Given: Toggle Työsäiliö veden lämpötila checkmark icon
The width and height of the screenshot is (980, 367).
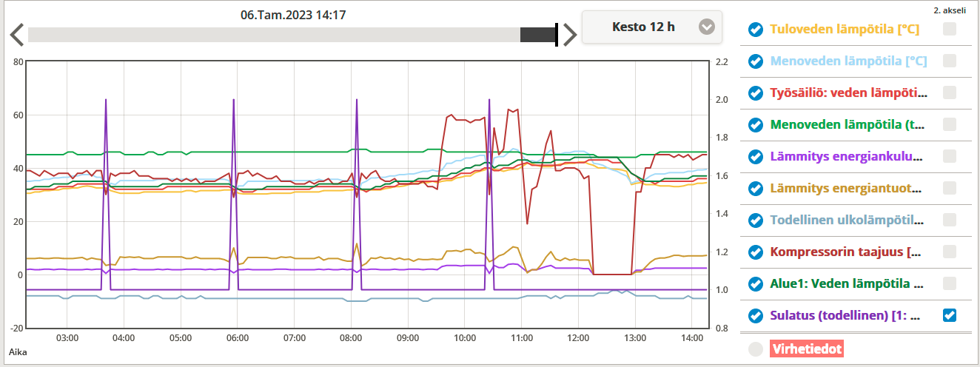Looking at the screenshot, I should (x=756, y=93).
